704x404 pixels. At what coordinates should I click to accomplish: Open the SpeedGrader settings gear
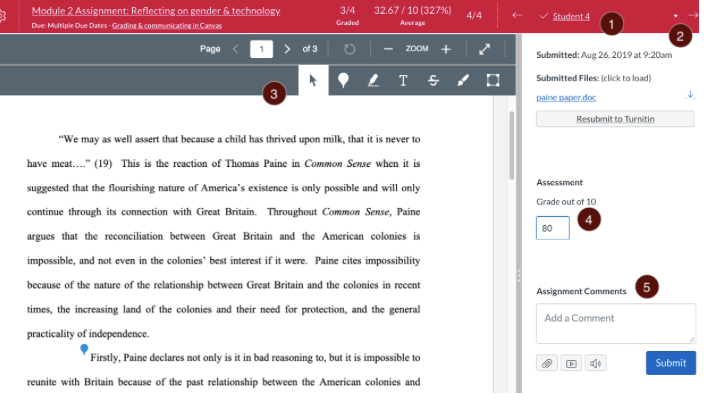2,16
